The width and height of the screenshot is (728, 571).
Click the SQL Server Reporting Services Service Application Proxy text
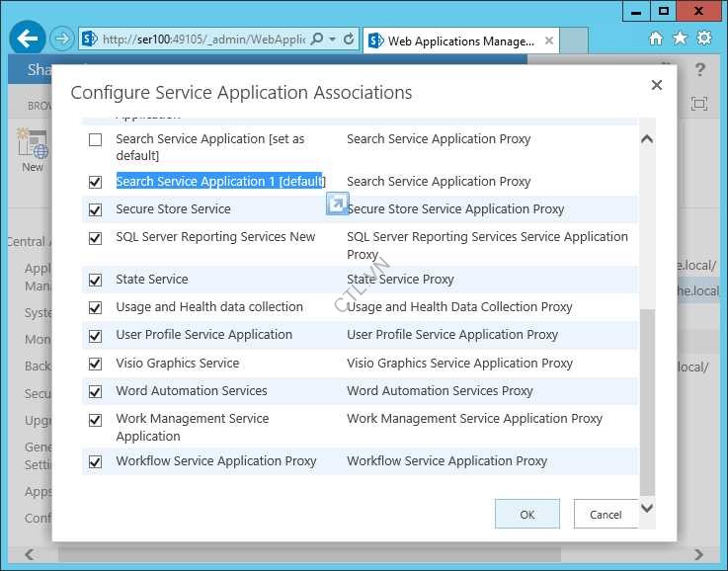(x=487, y=246)
